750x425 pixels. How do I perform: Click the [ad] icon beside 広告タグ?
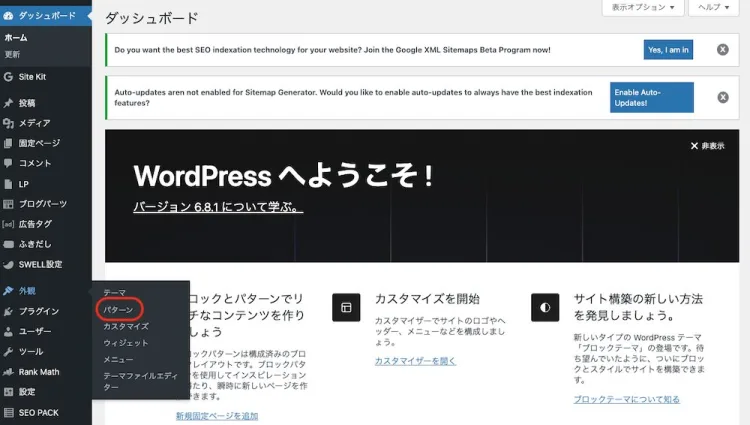coord(8,224)
